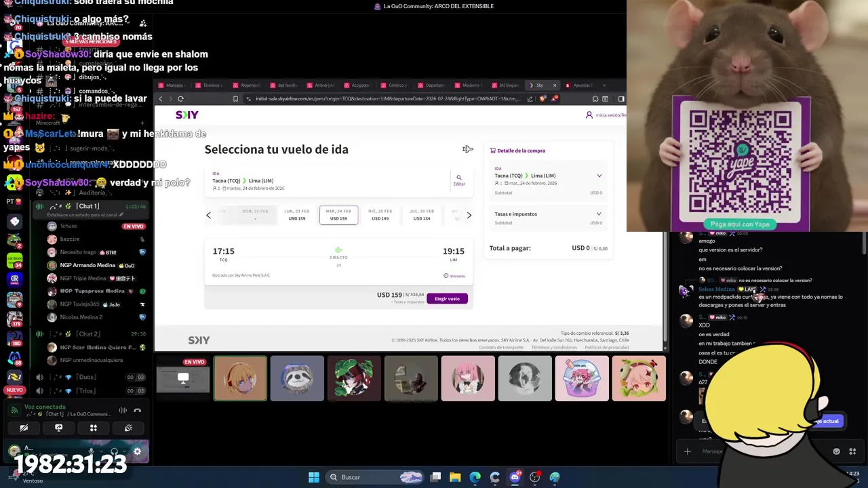868x488 pixels.
Task: Click the Elegir vuelo button
Action: tap(447, 299)
